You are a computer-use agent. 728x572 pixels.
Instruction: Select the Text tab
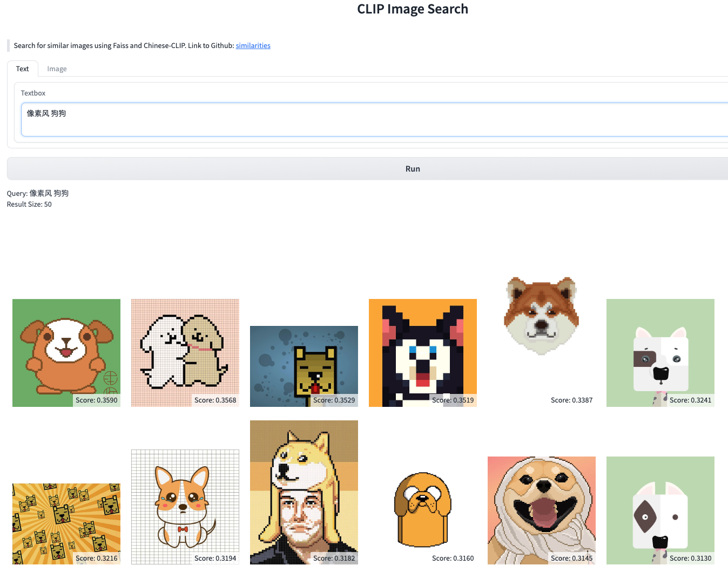22,69
